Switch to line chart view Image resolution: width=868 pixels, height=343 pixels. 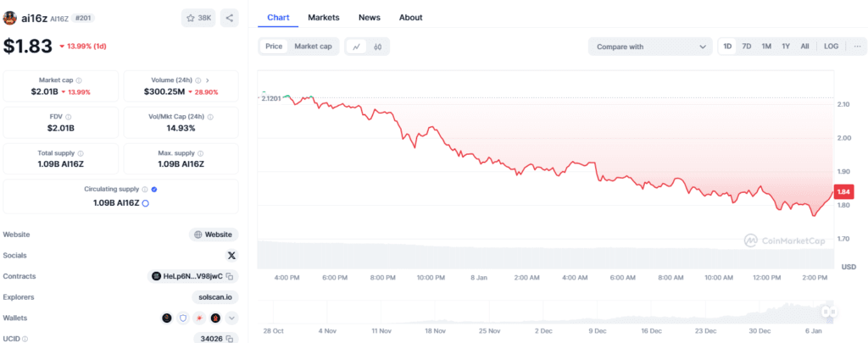click(x=357, y=47)
